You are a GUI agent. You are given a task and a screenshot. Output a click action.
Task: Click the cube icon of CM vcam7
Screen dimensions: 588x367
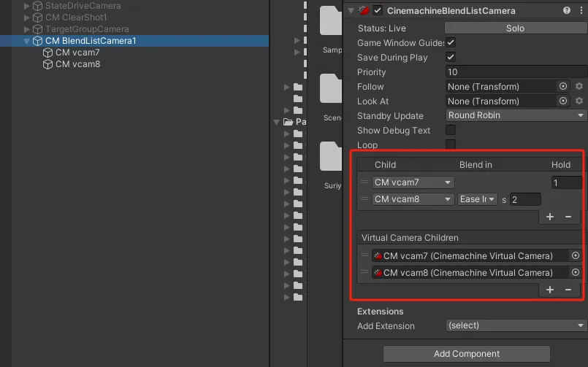[x=47, y=53]
